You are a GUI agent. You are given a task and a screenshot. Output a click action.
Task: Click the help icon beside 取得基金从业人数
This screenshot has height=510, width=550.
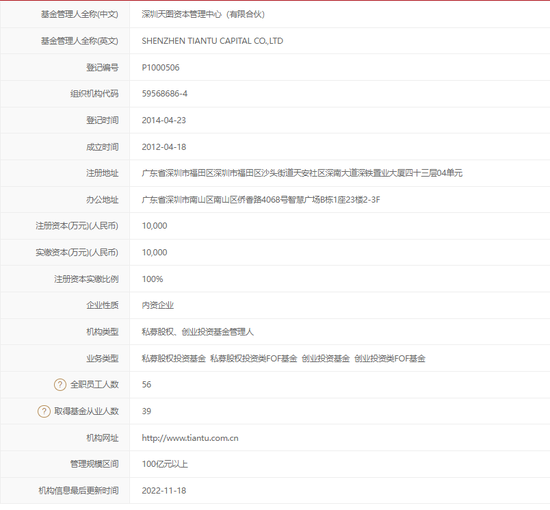[44, 411]
